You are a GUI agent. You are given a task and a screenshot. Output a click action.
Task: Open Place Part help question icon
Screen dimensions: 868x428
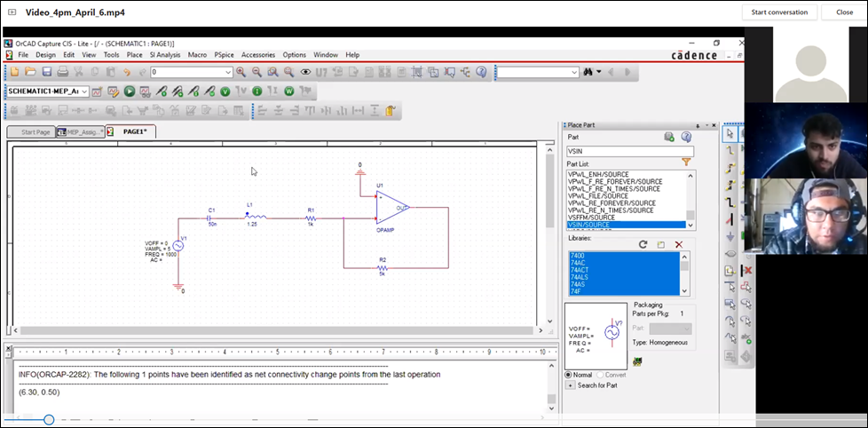[686, 137]
